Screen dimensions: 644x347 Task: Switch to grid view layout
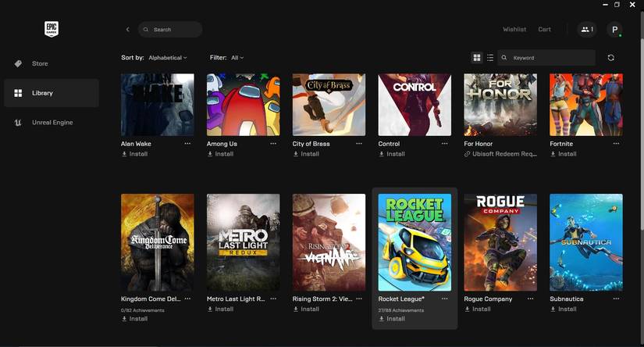click(x=477, y=58)
